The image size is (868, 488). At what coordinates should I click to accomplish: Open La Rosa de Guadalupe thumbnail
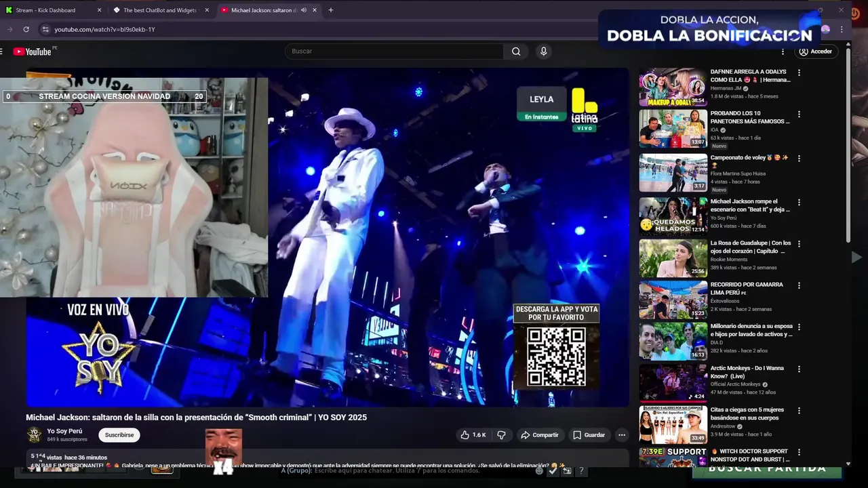673,258
